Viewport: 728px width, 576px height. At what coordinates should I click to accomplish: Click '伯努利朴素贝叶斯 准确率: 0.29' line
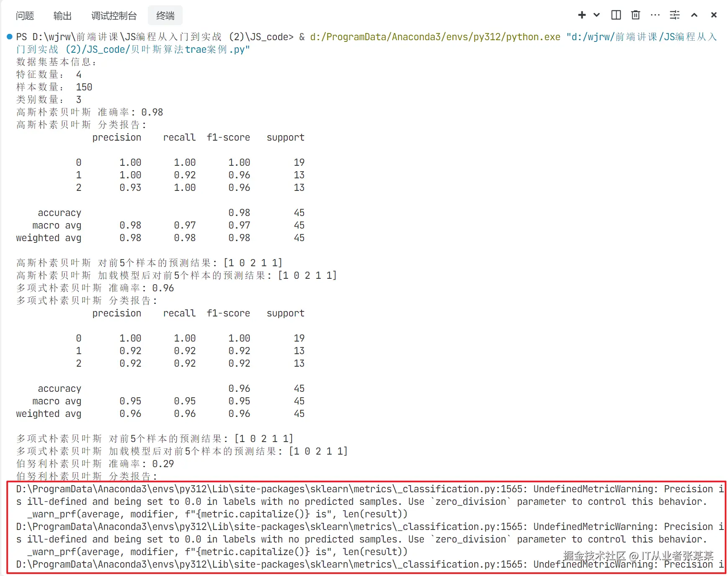(95, 464)
